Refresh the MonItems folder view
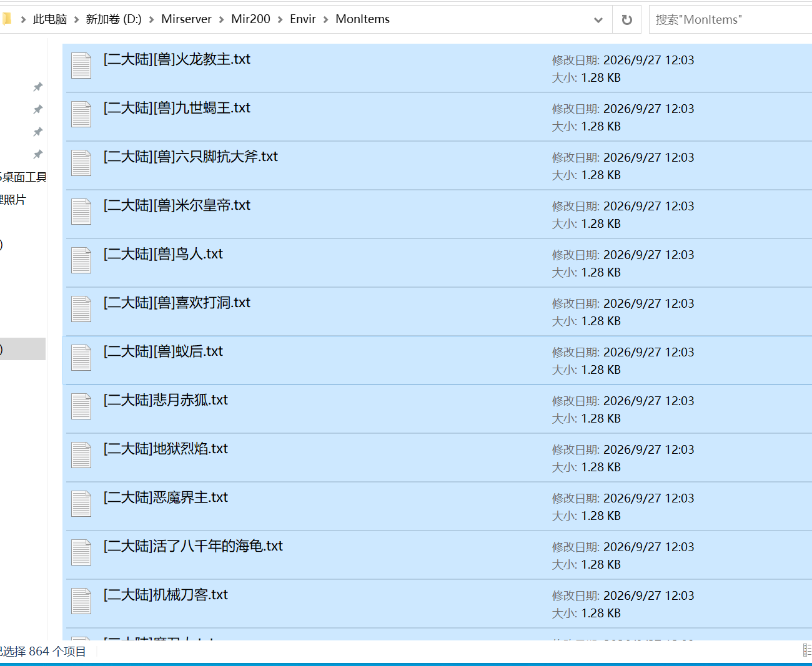 (x=627, y=20)
